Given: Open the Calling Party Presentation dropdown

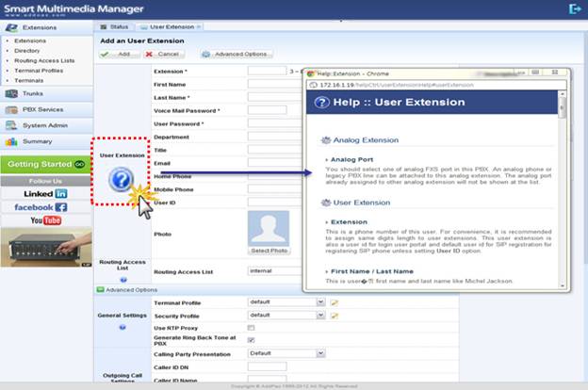Looking at the screenshot, I should 286,353.
